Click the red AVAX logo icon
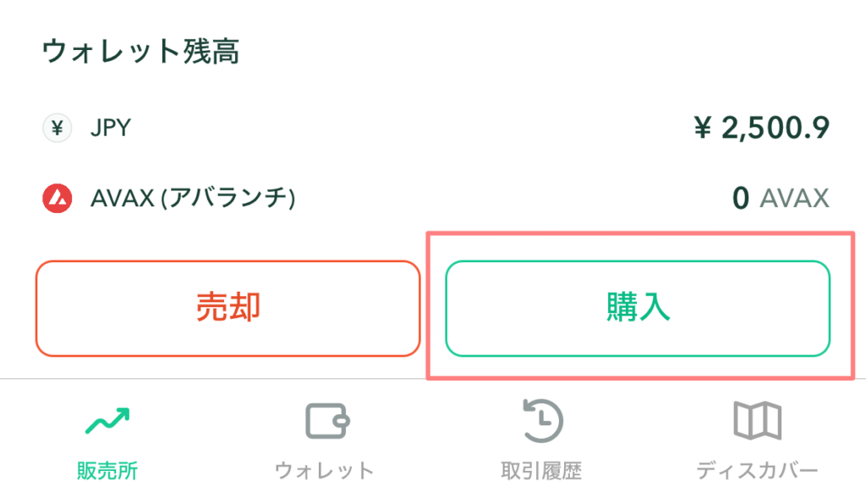The height and width of the screenshot is (504, 866). click(x=58, y=199)
